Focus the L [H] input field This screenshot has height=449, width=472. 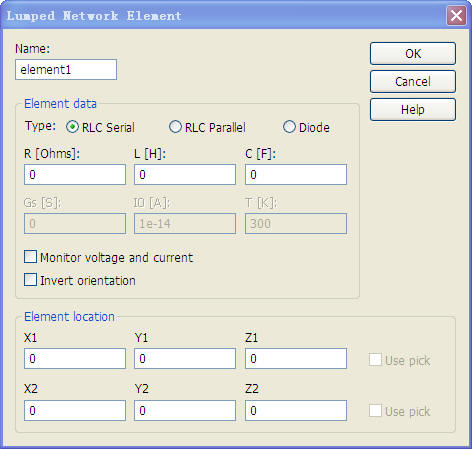[185, 174]
